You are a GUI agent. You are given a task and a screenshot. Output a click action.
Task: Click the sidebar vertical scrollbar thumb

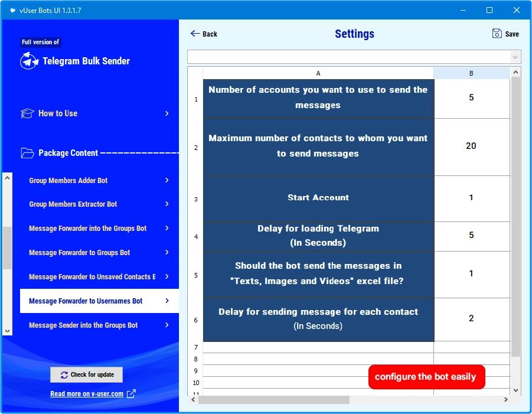coord(8,247)
